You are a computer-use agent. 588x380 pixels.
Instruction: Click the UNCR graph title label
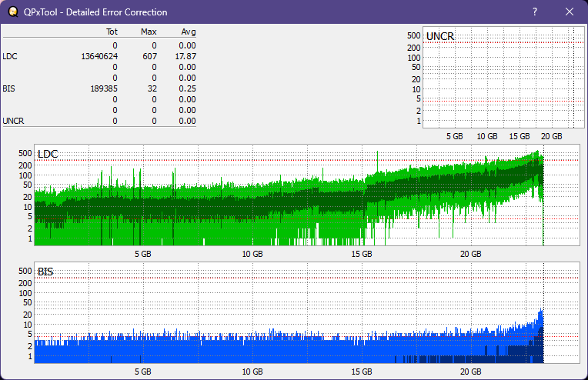440,36
